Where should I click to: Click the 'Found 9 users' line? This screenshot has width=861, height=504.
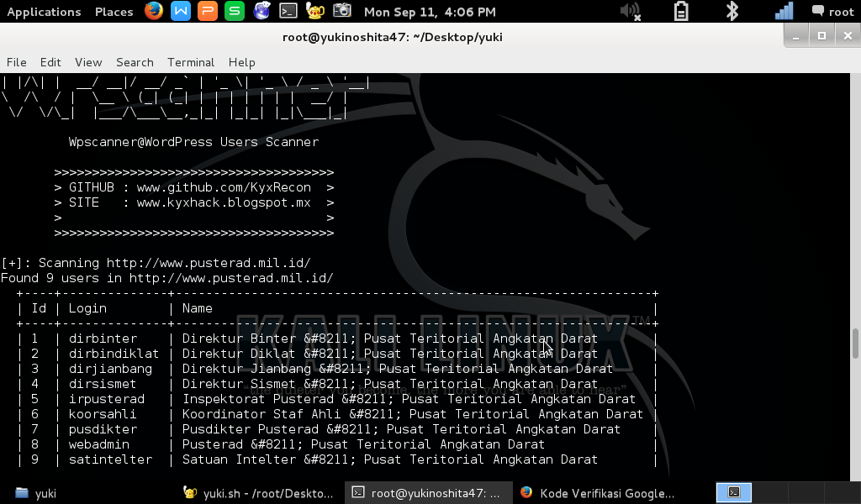[x=167, y=278]
